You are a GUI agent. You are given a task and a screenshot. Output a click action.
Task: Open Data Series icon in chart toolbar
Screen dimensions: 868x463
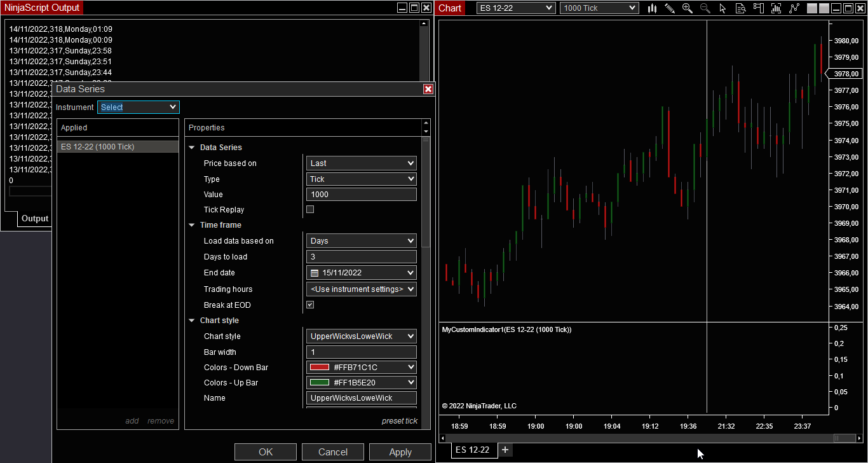coord(776,8)
